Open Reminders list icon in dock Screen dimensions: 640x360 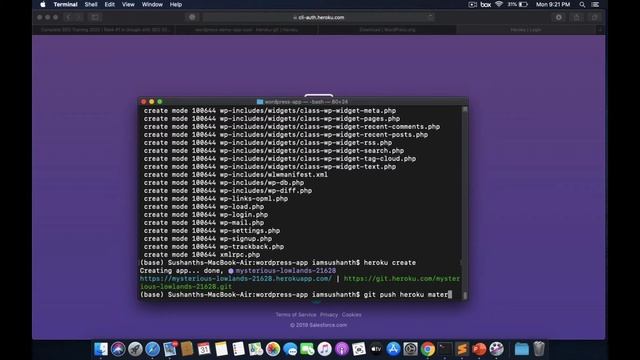238,349
